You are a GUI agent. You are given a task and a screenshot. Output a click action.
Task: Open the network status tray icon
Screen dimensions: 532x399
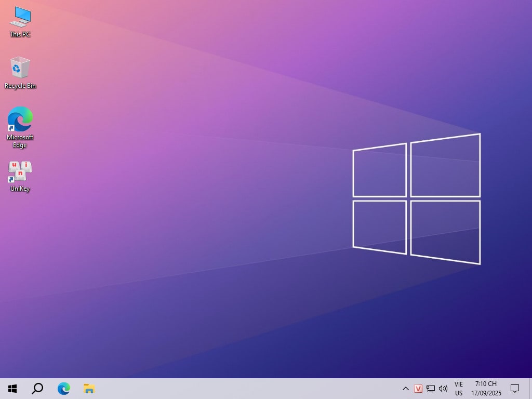(431, 389)
